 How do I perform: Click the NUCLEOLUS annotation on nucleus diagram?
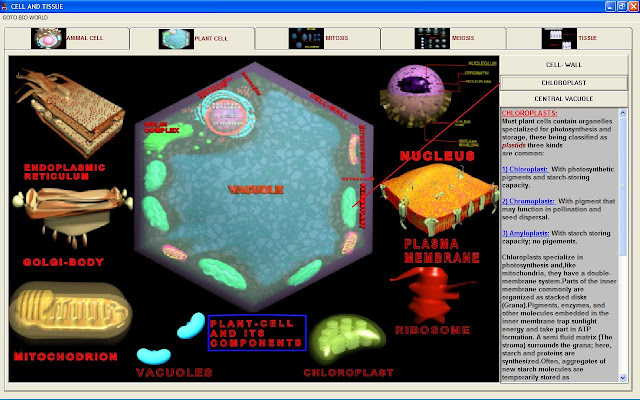point(482,63)
